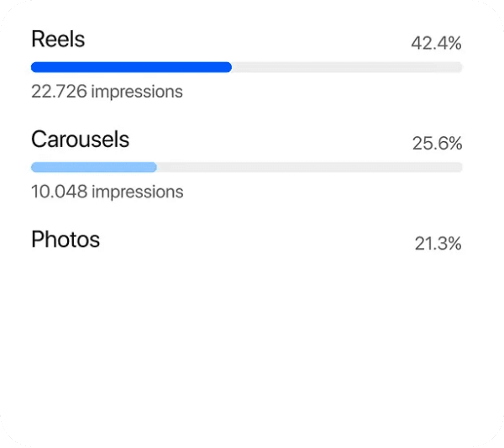The image size is (504, 448).
Task: Click the right tip of Carousels light-blue fill
Action: (x=153, y=167)
